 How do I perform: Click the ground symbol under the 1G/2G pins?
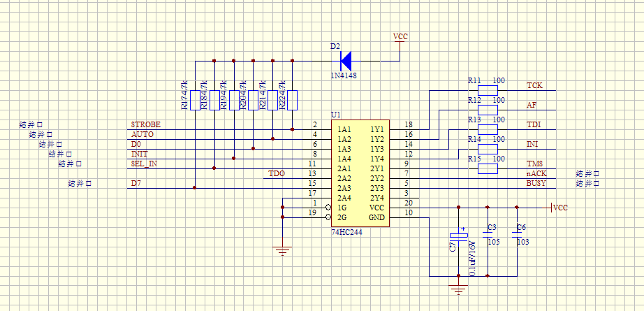(x=282, y=250)
